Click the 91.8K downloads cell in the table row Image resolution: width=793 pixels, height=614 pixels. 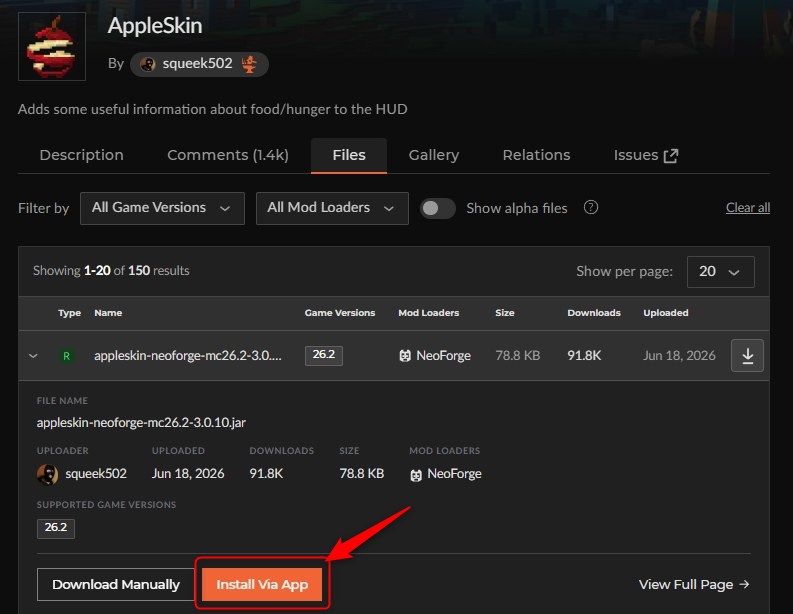pyautogui.click(x=584, y=356)
